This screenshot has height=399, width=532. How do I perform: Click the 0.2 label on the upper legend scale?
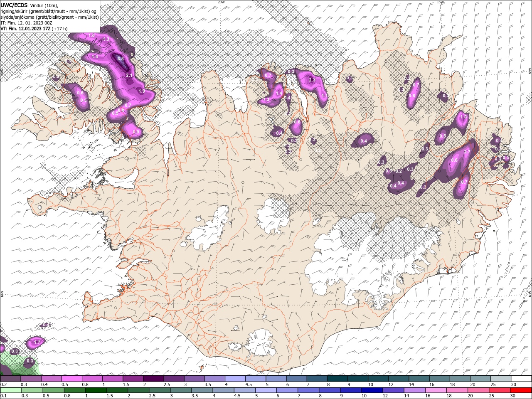(x=3, y=384)
